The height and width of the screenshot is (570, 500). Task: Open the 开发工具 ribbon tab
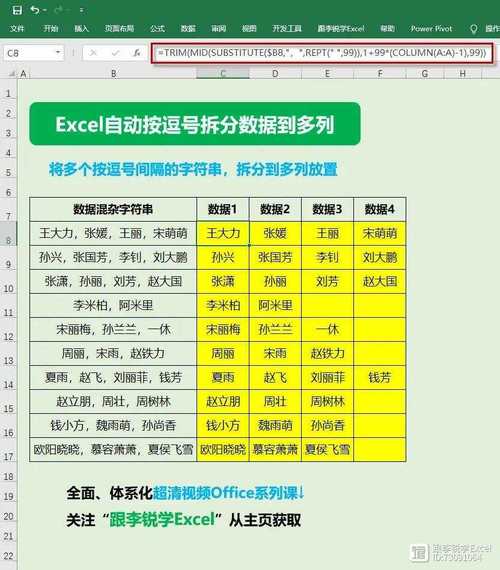tap(287, 28)
